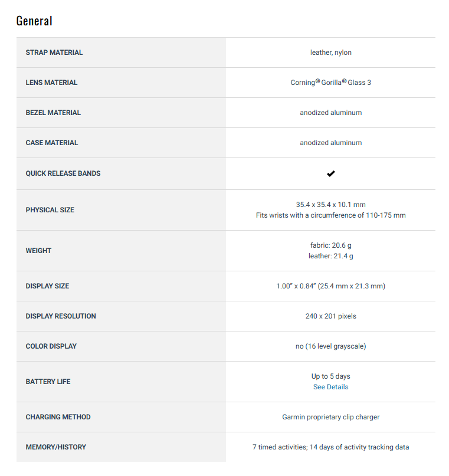
Task: Select the General section heading
Action: click(34, 21)
